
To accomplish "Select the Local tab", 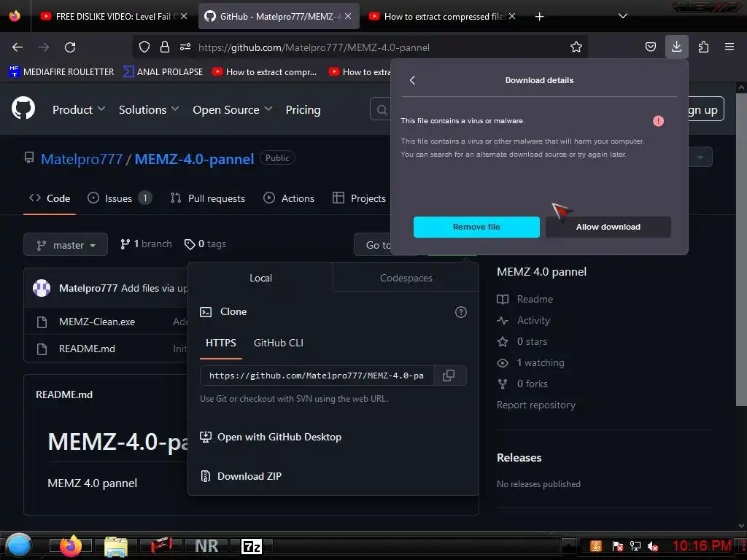I will pos(260,278).
